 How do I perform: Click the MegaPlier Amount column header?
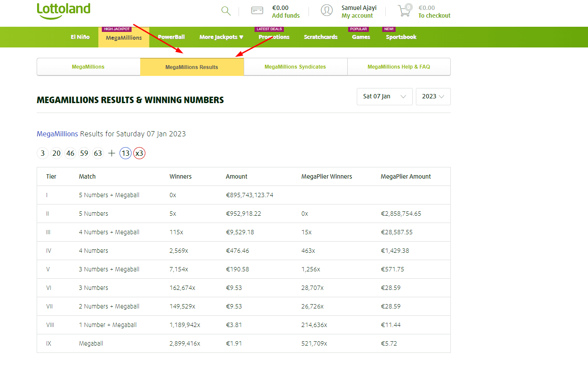coord(406,176)
